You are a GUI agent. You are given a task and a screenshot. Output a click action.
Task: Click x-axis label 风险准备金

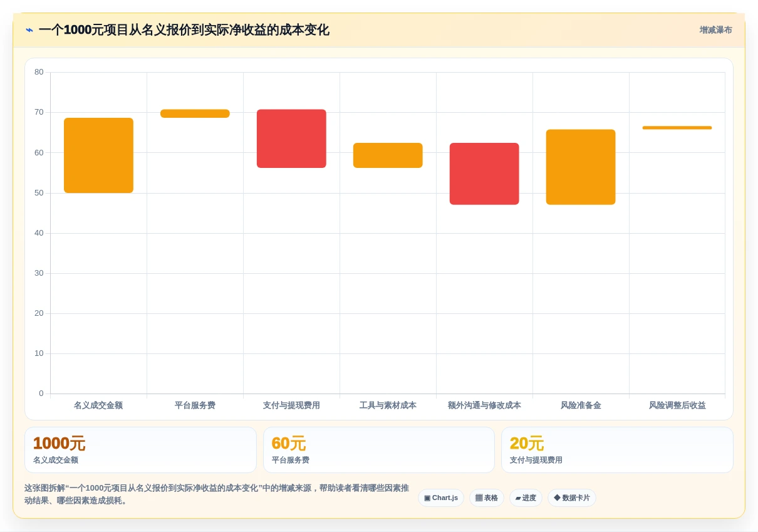[x=581, y=405]
